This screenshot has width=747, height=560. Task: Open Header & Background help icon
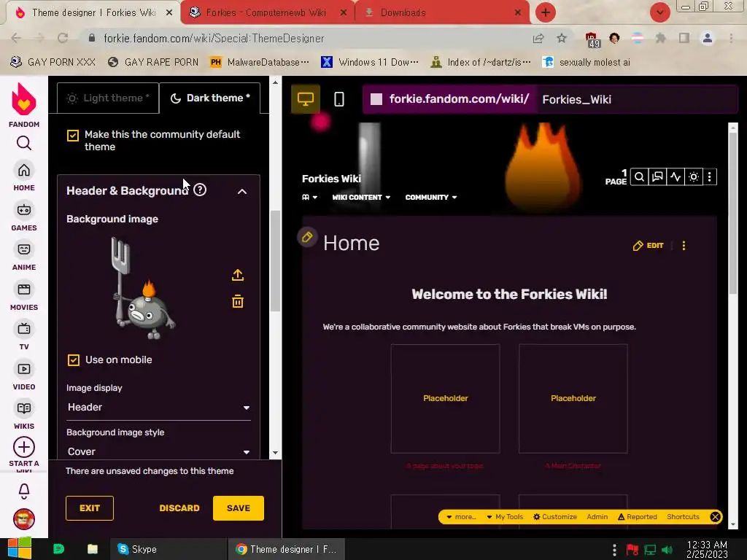point(200,190)
